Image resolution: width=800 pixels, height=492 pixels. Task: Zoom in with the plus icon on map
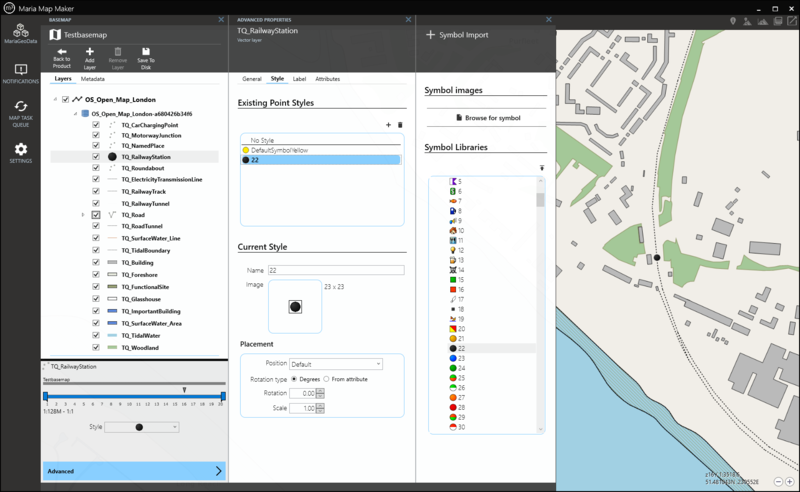click(x=790, y=481)
